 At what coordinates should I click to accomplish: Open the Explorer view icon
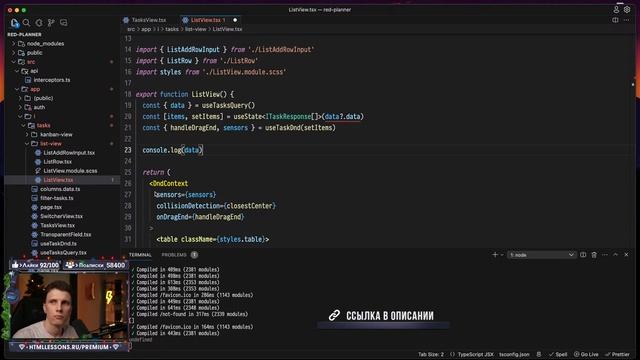pyautogui.click(x=15, y=23)
